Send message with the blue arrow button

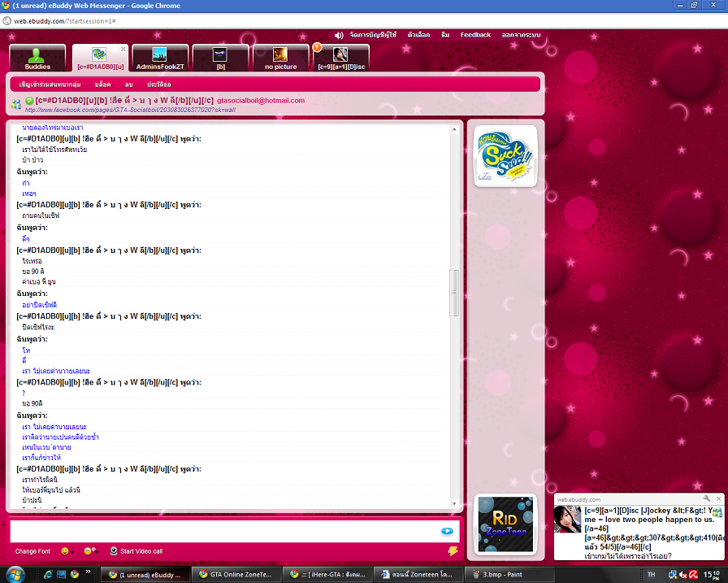click(447, 531)
